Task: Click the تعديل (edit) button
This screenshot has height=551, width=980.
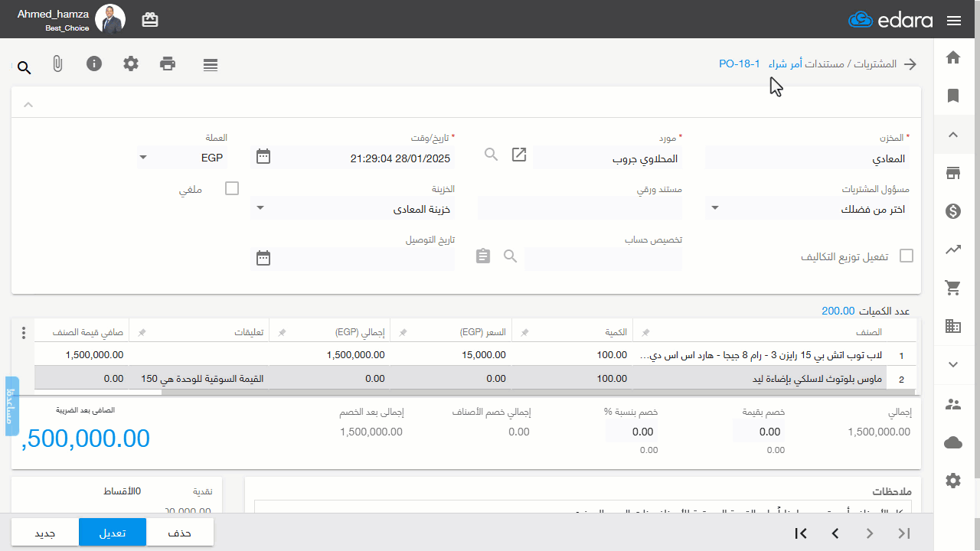Action: pos(113,533)
